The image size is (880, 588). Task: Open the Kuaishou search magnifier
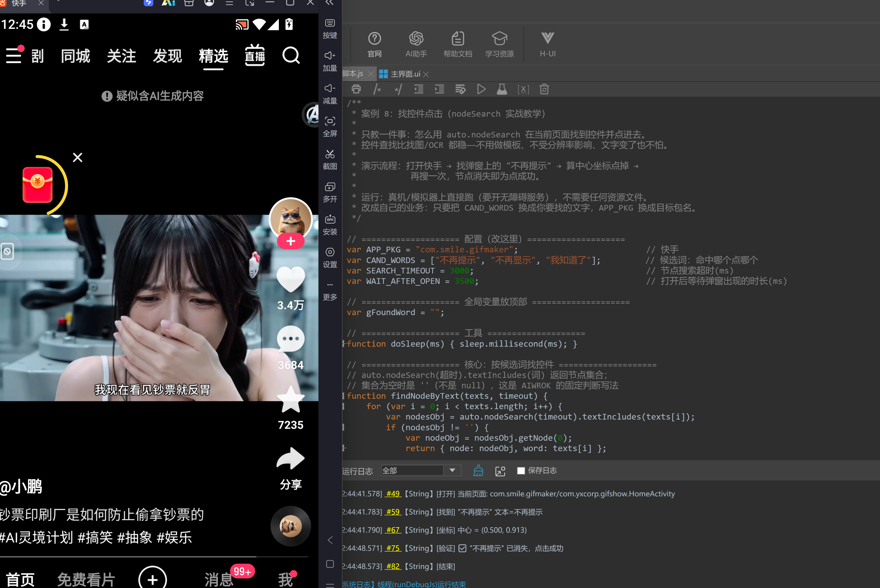pyautogui.click(x=291, y=56)
